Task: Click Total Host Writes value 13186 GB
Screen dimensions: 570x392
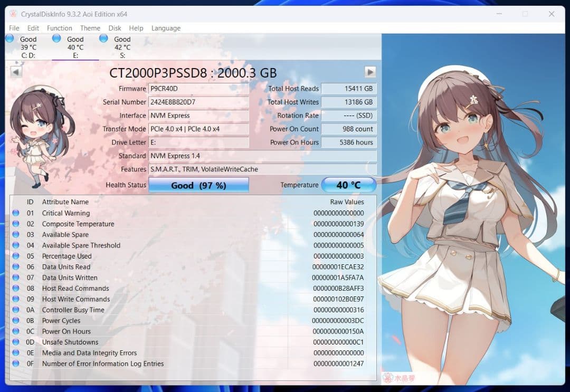Action: [349, 102]
